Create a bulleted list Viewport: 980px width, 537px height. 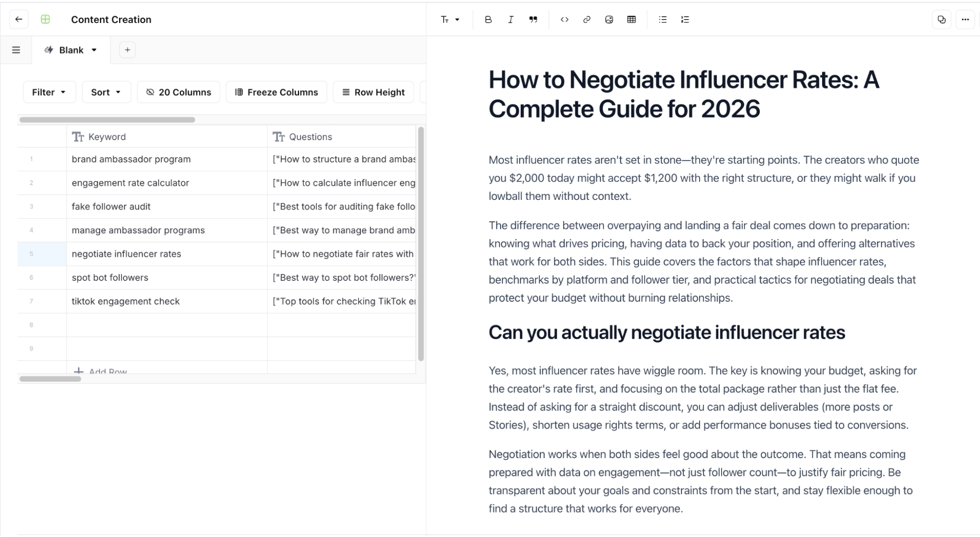point(662,20)
